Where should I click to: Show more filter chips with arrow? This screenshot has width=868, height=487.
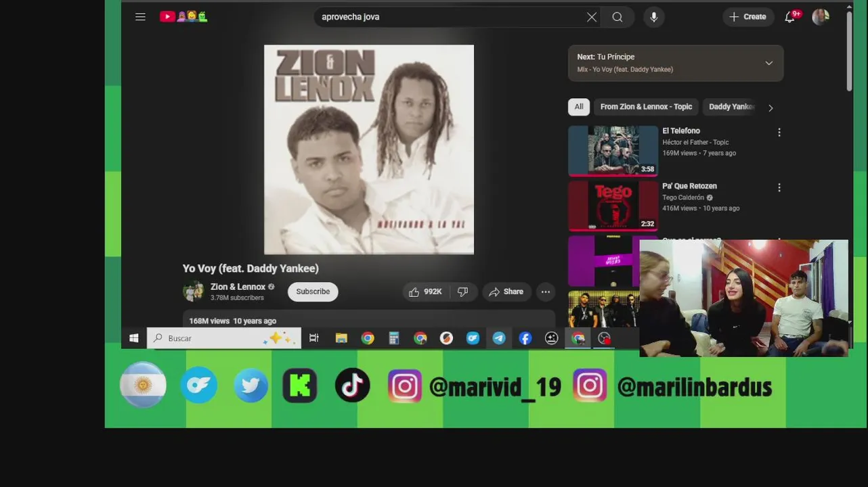point(771,108)
